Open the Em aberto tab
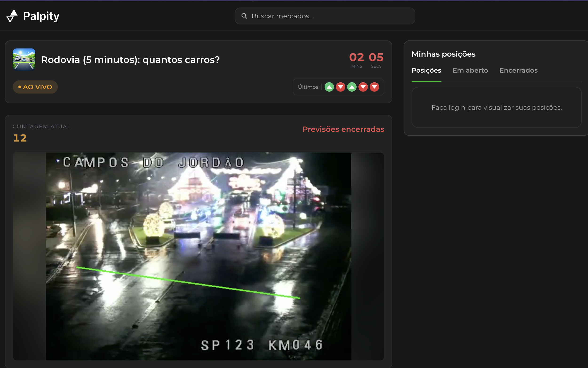Viewport: 588px width, 368px height. [x=470, y=70]
